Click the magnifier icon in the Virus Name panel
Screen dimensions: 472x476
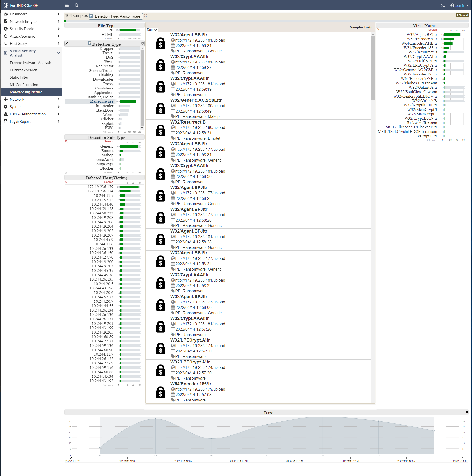pos(378,30)
